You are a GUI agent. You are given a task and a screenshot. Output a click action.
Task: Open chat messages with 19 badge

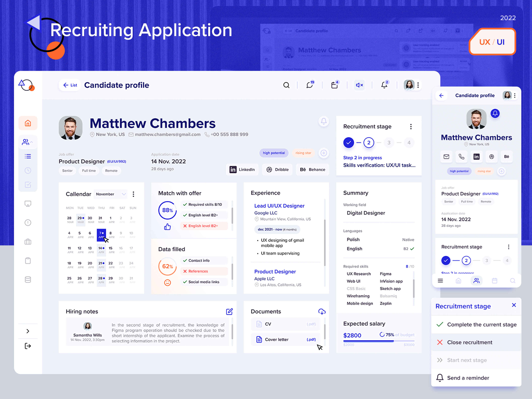pyautogui.click(x=310, y=85)
